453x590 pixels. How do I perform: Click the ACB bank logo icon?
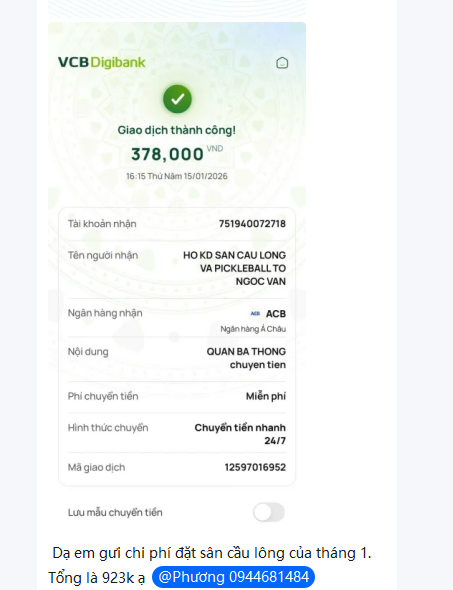click(x=255, y=313)
